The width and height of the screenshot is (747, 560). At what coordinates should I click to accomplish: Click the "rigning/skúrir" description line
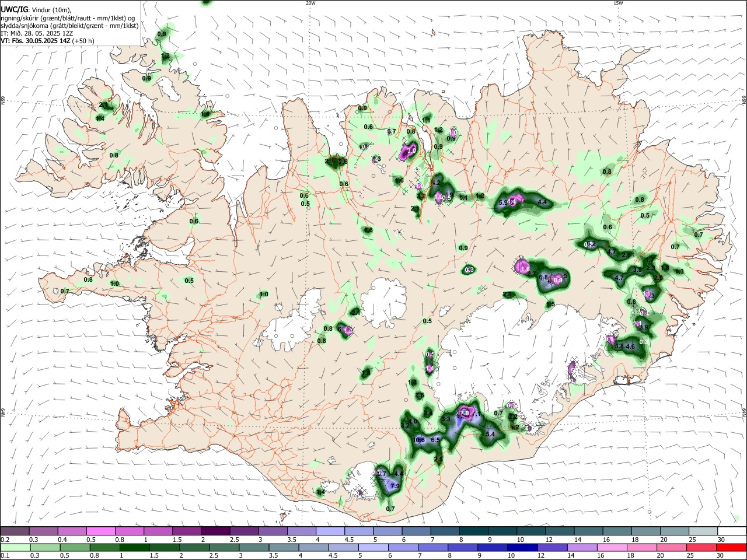(68, 18)
